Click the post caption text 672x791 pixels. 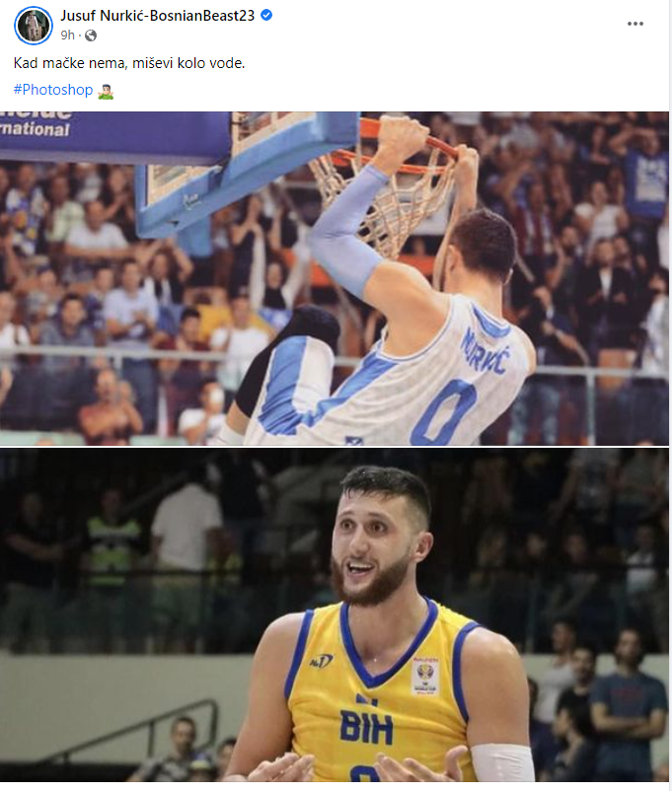click(129, 63)
